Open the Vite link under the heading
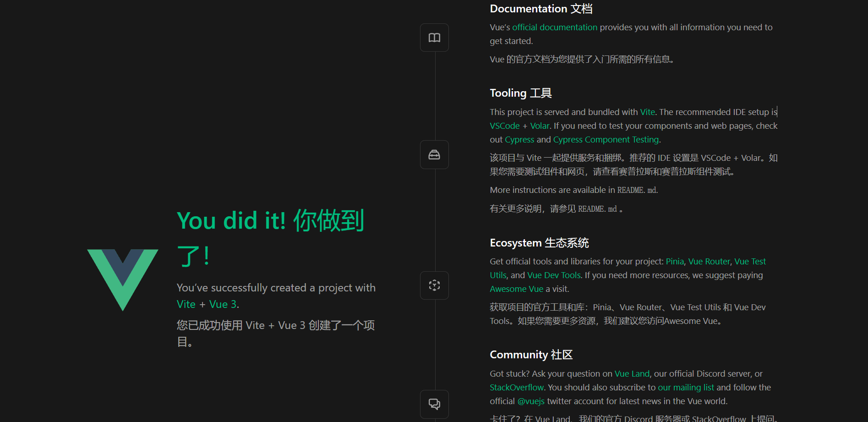The image size is (868, 422). [x=186, y=305]
